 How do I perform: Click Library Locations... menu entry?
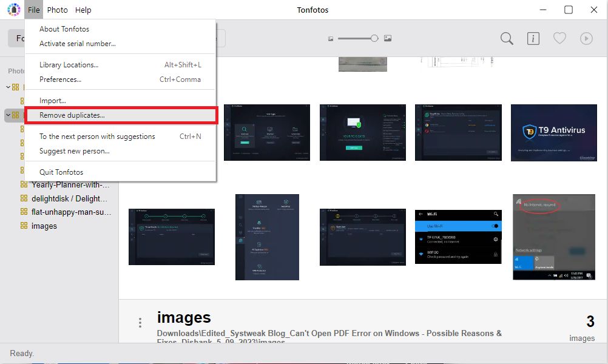[69, 65]
